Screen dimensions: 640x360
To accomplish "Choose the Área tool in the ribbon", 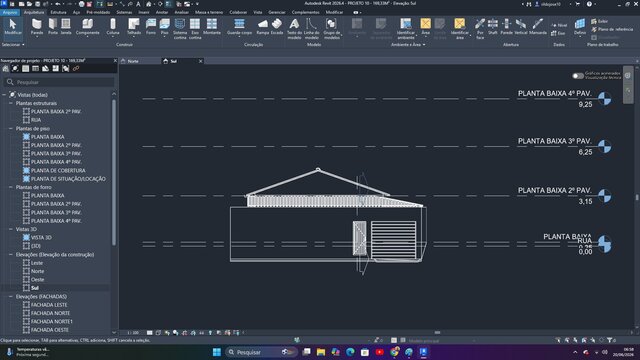I will pyautogui.click(x=425, y=27).
